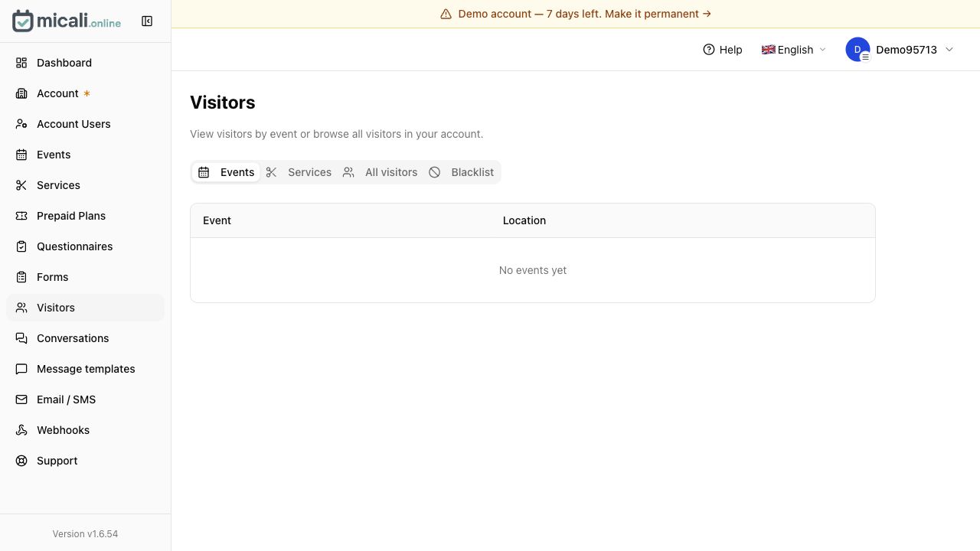Switch to the All visitors tab
The height and width of the screenshot is (551, 980).
[381, 172]
